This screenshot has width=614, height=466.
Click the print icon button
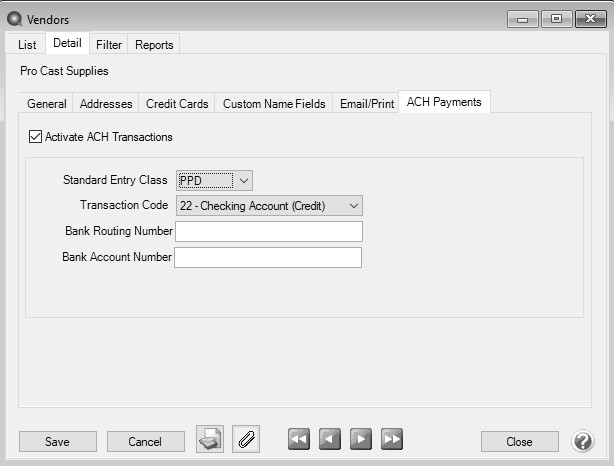click(209, 440)
